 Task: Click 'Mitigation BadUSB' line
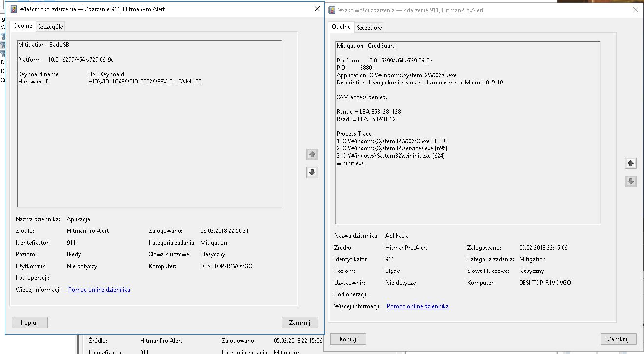[43, 45]
